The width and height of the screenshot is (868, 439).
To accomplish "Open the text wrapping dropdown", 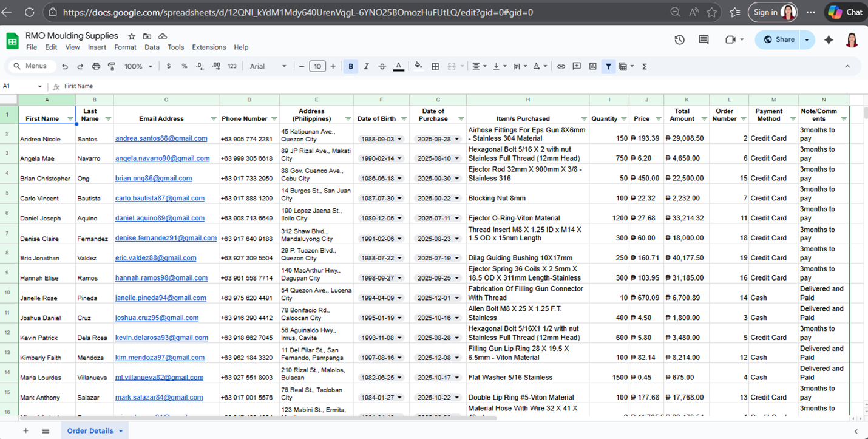I will (x=520, y=66).
